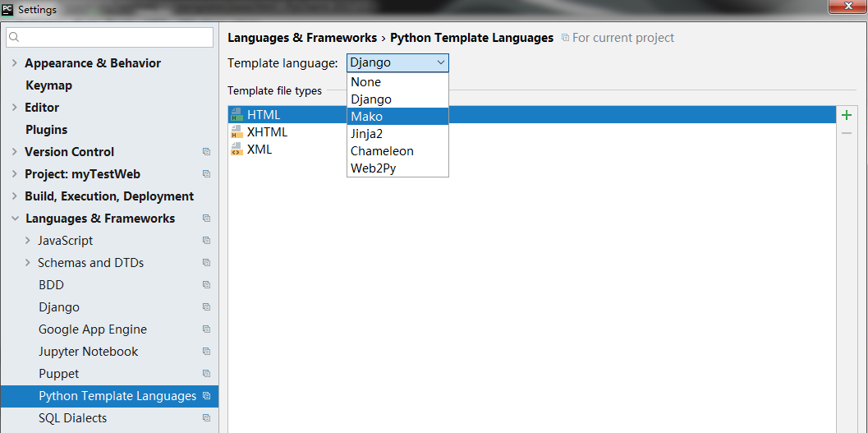868x433 pixels.
Task: Pick None in the template language list
Action: coord(365,82)
